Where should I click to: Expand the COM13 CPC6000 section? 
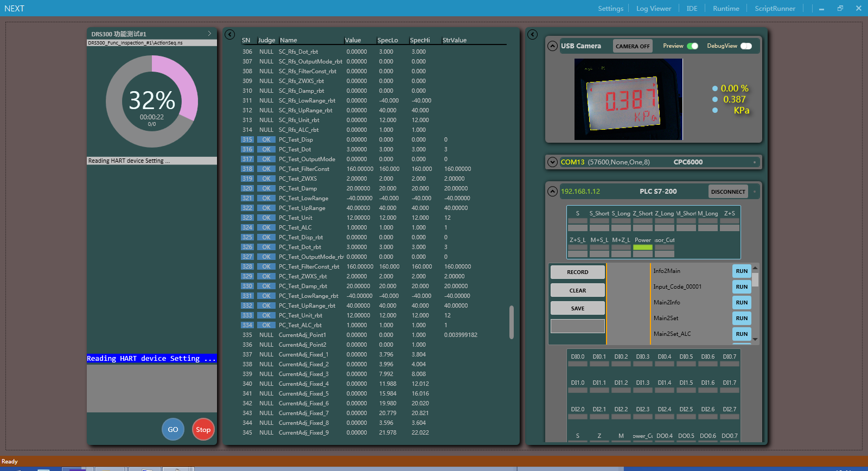tap(552, 162)
